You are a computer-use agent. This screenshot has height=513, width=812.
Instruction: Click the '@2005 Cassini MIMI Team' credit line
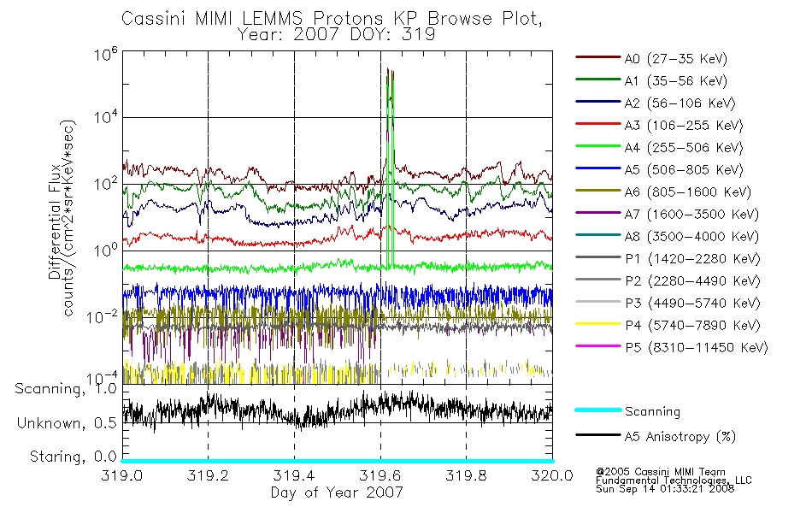click(x=660, y=472)
